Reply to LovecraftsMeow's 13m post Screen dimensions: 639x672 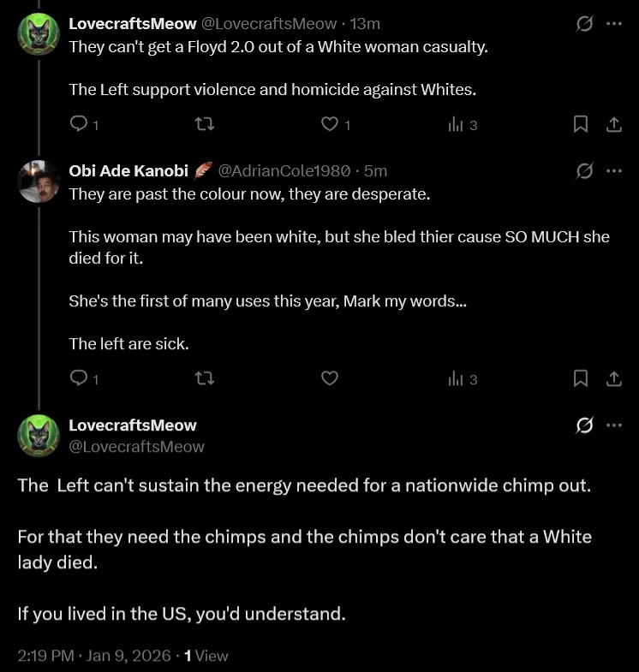click(79, 125)
